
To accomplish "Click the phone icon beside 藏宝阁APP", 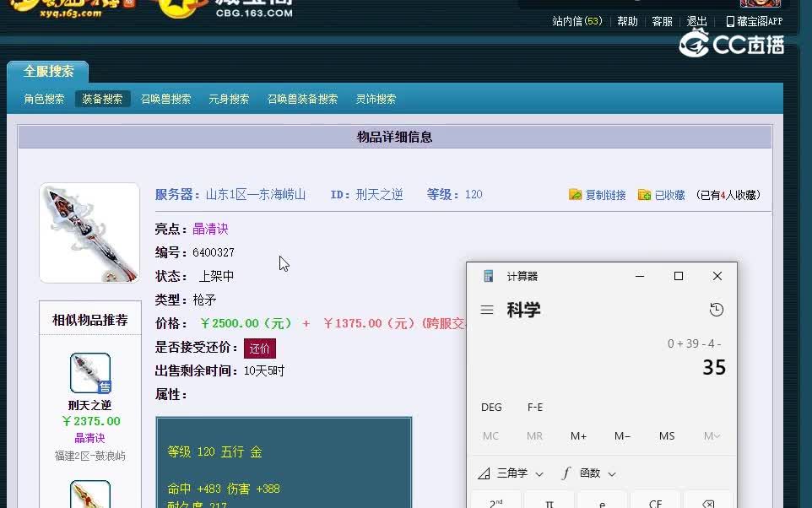I will point(730,21).
